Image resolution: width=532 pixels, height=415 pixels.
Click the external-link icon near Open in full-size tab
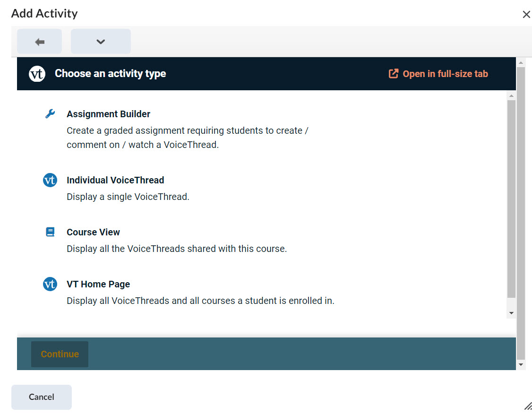pyautogui.click(x=393, y=73)
